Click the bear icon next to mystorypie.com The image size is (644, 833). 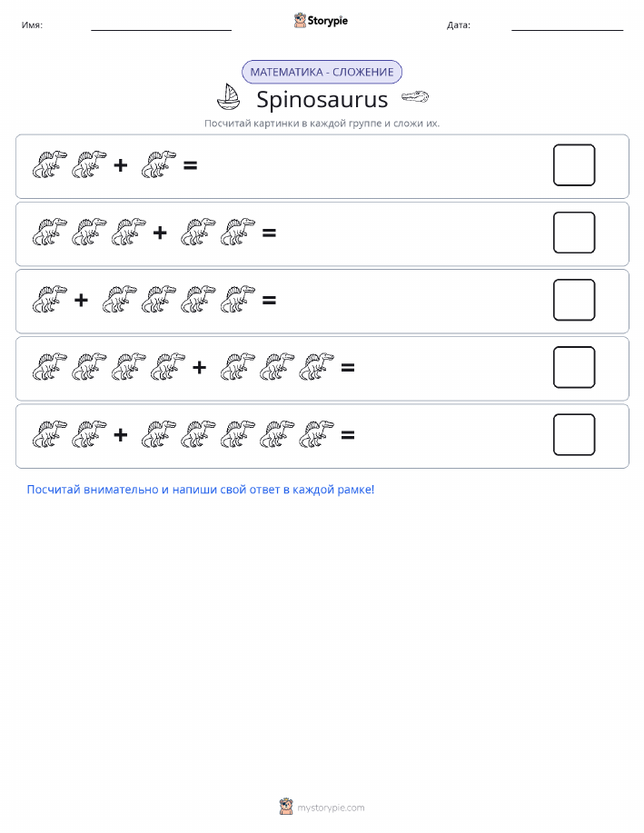pyautogui.click(x=286, y=807)
